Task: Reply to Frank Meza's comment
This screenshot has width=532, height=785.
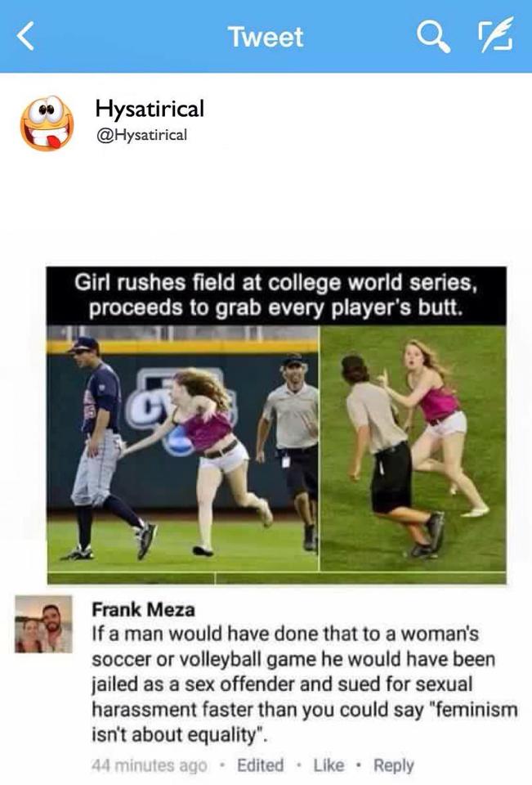Action: click(x=394, y=765)
